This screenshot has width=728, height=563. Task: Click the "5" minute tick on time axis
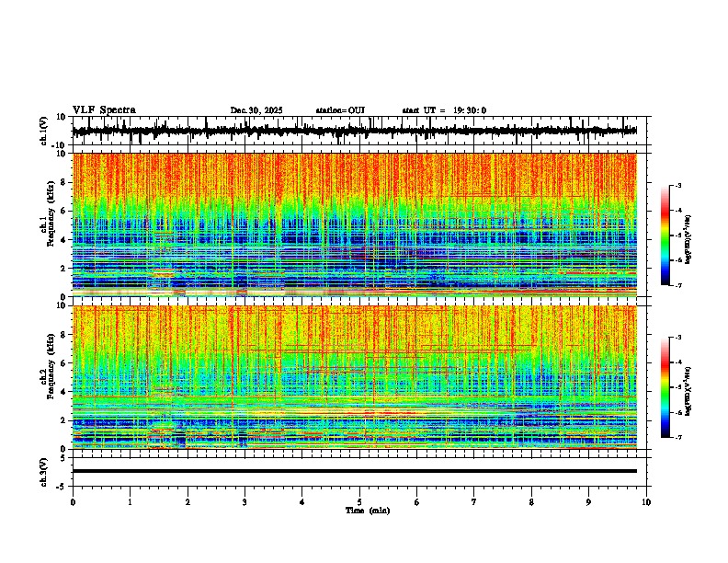tap(359, 502)
